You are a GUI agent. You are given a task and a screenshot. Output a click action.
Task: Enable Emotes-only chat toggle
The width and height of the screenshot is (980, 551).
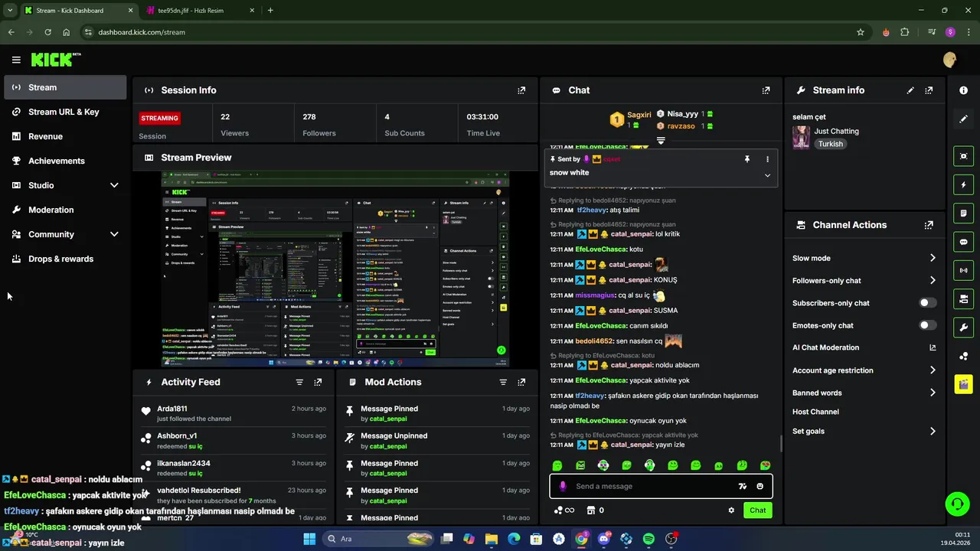click(x=927, y=325)
